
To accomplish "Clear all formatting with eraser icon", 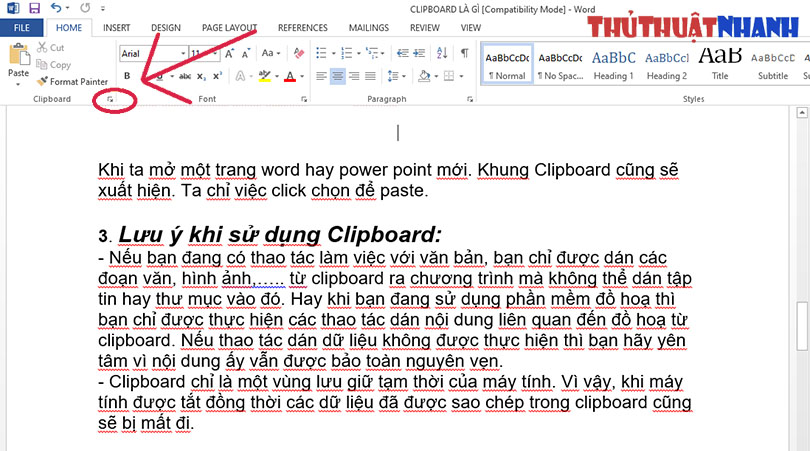I will tap(299, 53).
